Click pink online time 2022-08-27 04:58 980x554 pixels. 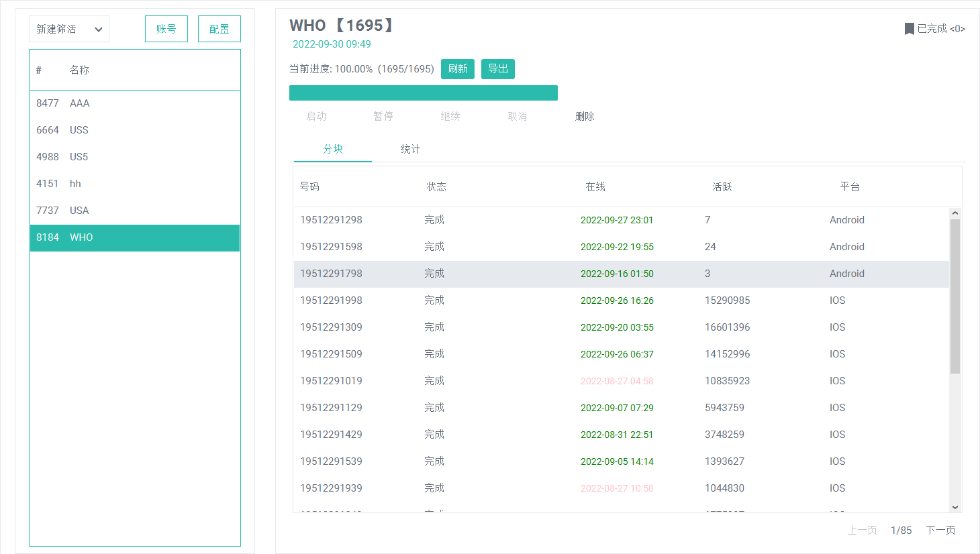pos(617,381)
